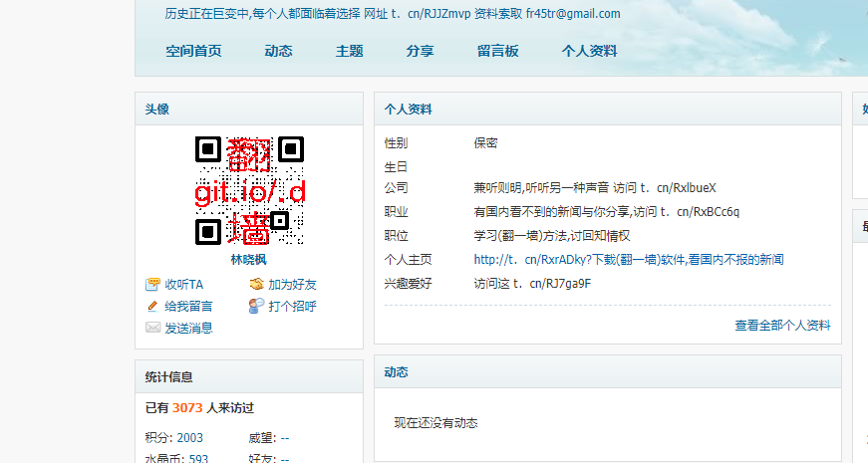Click the visitor count 3073
This screenshot has width=868, height=463.
point(187,407)
